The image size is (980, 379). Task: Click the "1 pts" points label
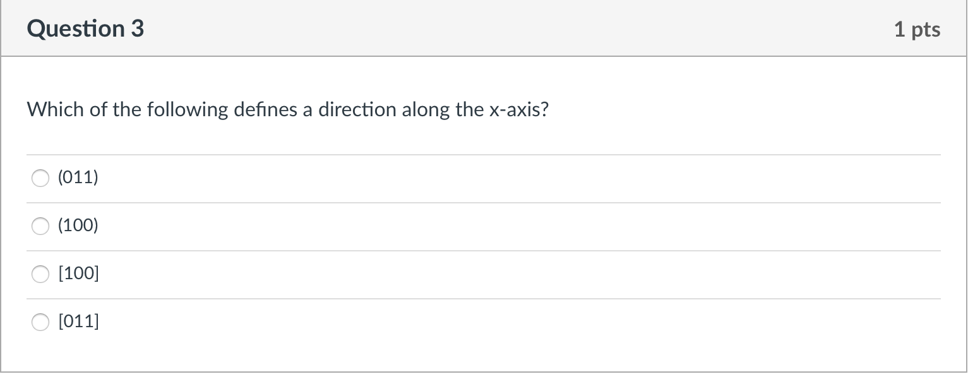917,30
